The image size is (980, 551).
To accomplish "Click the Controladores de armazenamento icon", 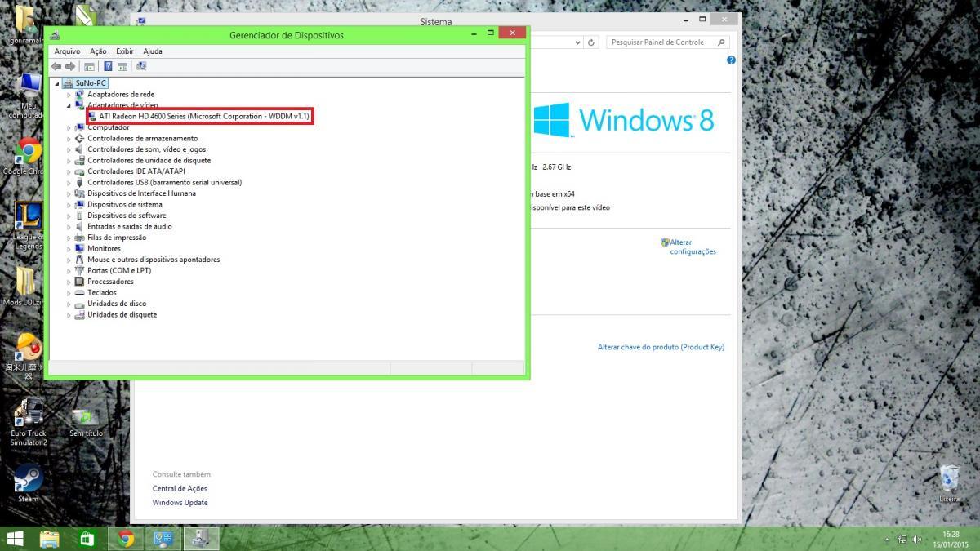I will 79,139.
